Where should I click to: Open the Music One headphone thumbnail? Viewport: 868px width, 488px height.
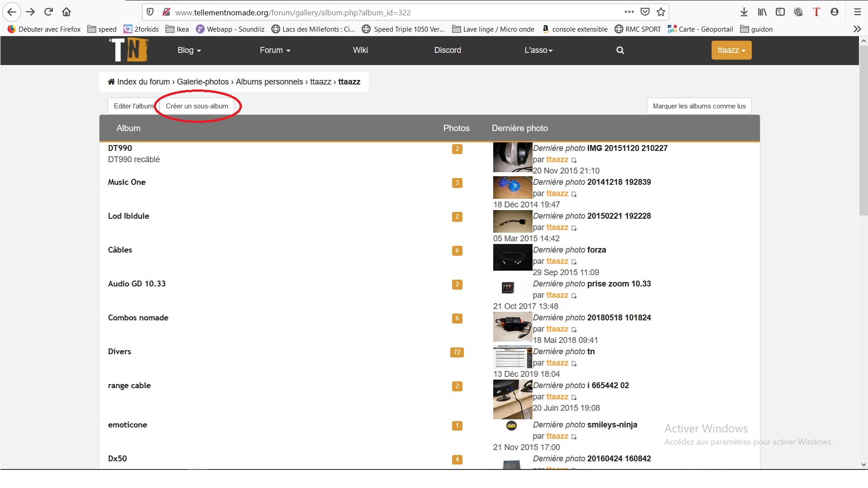click(512, 188)
